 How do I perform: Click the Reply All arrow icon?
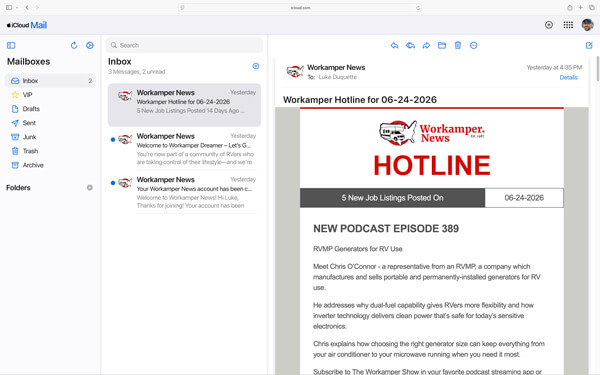coord(410,46)
